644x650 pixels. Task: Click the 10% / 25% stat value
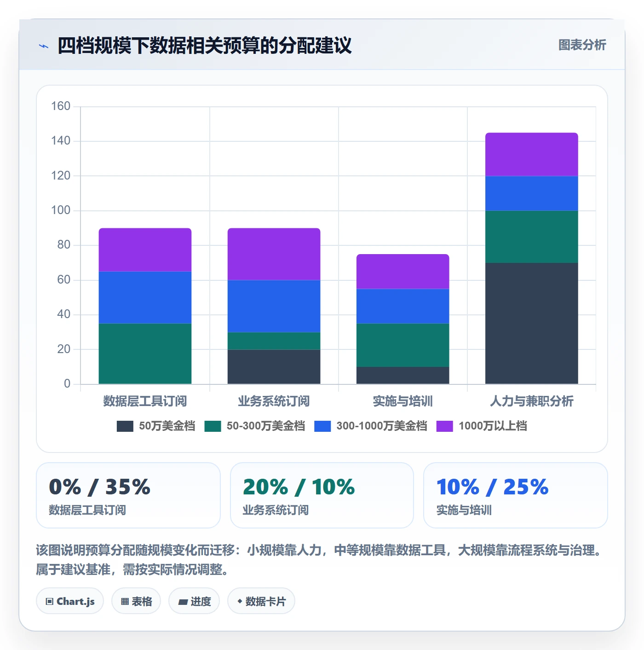[492, 487]
